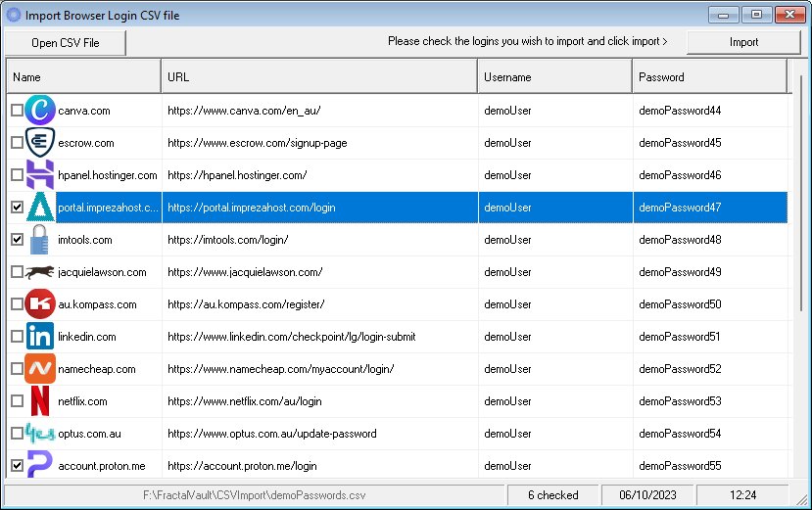Uncheck the portal.imprezahost checkbox
This screenshot has width=812, height=510.
click(x=17, y=208)
